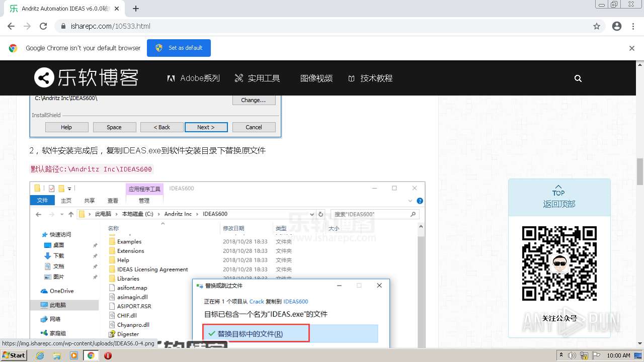Select the Andritz Automation IDEAS tab
The width and height of the screenshot is (644, 362).
[x=65, y=9]
